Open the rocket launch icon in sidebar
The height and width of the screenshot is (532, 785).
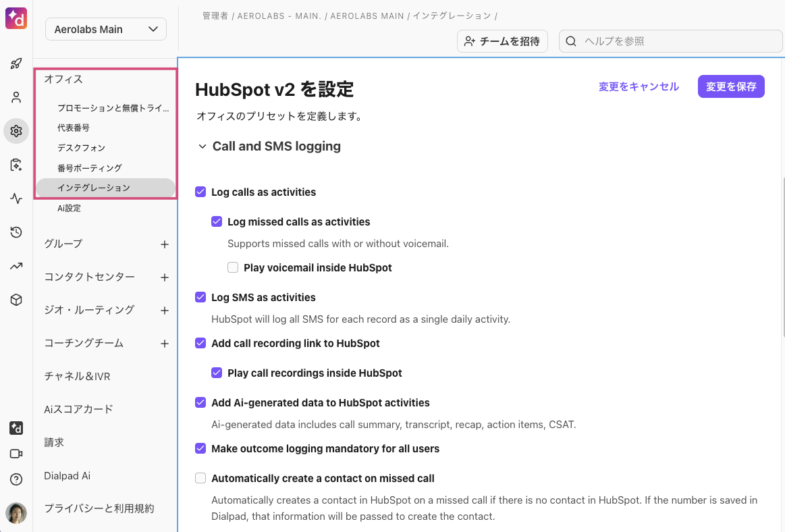pyautogui.click(x=16, y=63)
